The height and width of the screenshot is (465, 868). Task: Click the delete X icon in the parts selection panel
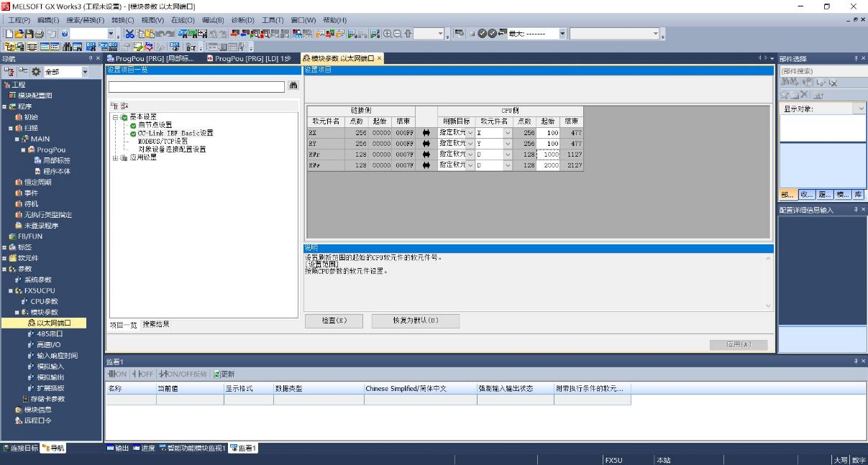(805, 94)
